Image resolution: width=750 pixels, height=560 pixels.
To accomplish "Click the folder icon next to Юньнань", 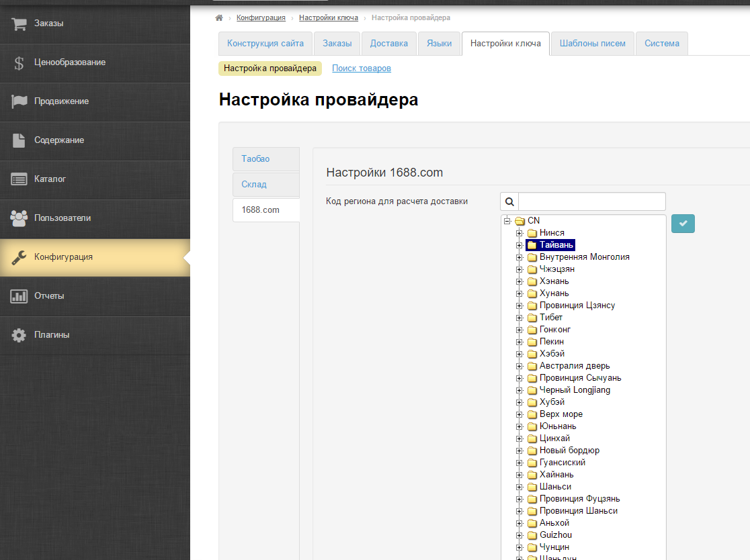I will (x=532, y=426).
